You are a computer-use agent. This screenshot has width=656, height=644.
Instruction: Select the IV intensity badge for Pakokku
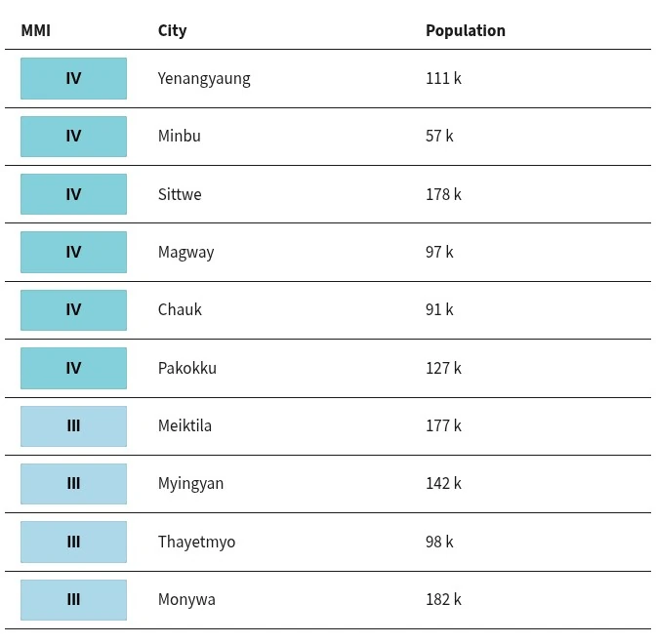click(73, 369)
